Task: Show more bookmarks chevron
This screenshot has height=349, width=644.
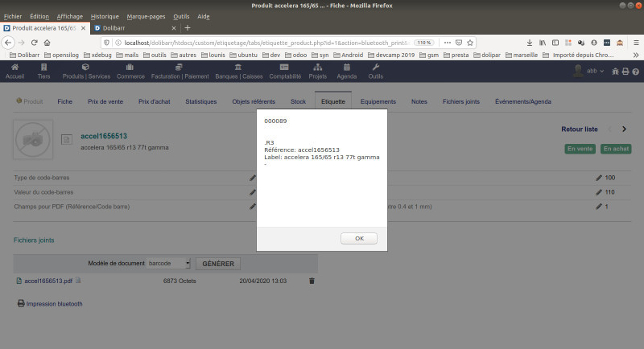Action: coord(636,55)
